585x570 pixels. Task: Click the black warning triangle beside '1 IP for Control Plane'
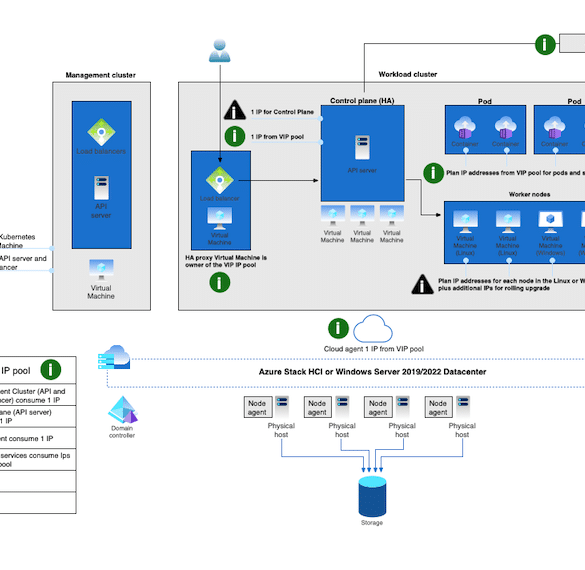pyautogui.click(x=235, y=110)
